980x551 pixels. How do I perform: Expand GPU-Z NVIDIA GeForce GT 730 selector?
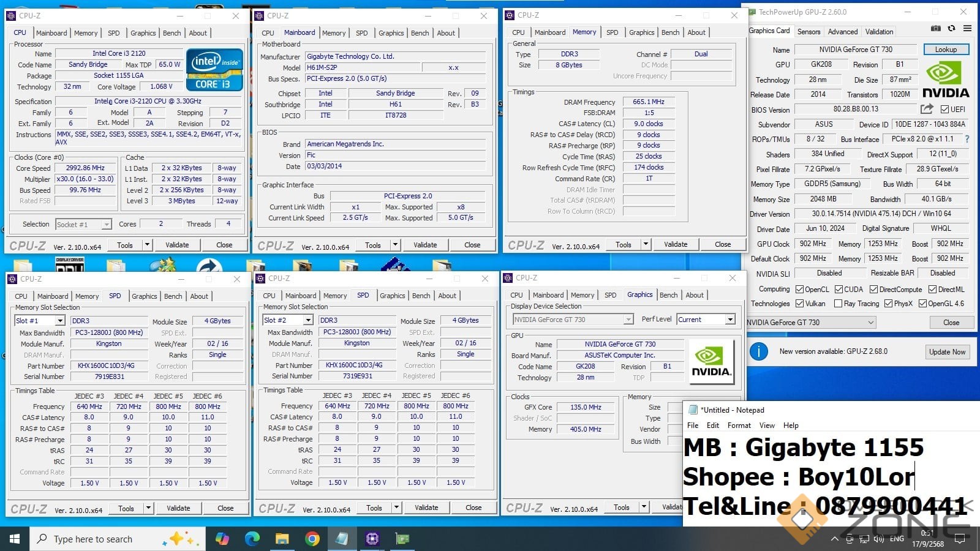tap(870, 323)
